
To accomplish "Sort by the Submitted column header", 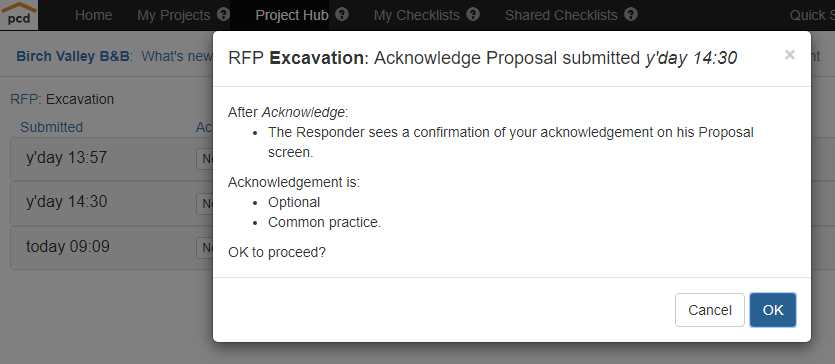I will (x=52, y=127).
